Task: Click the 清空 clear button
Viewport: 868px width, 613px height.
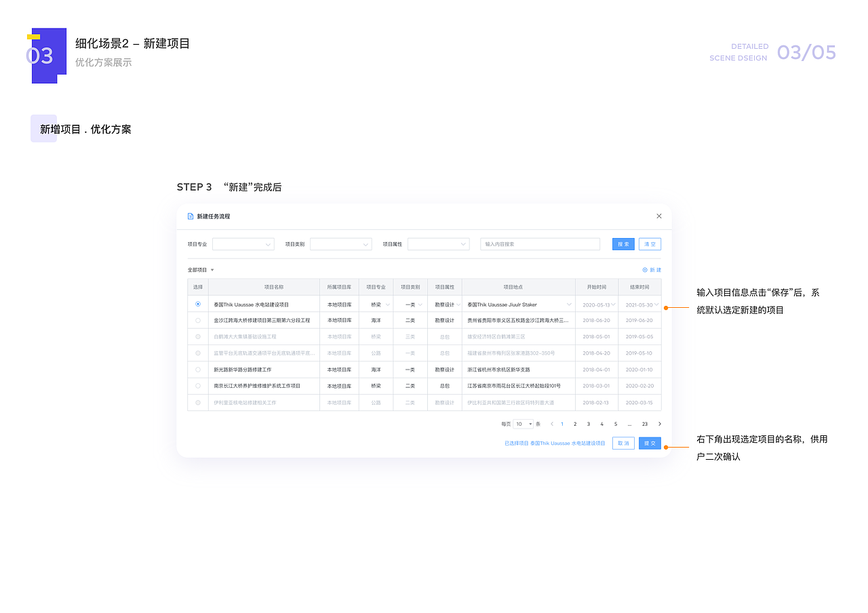Action: [x=650, y=243]
